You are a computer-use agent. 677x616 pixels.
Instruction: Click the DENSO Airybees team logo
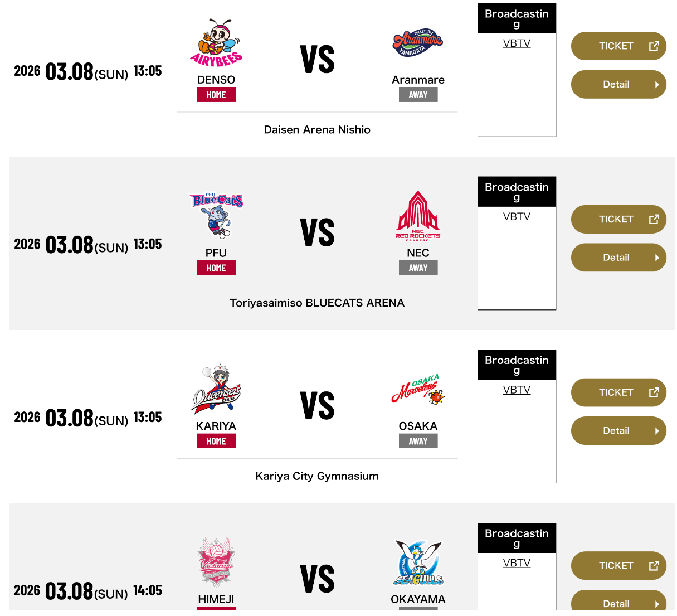[x=216, y=44]
